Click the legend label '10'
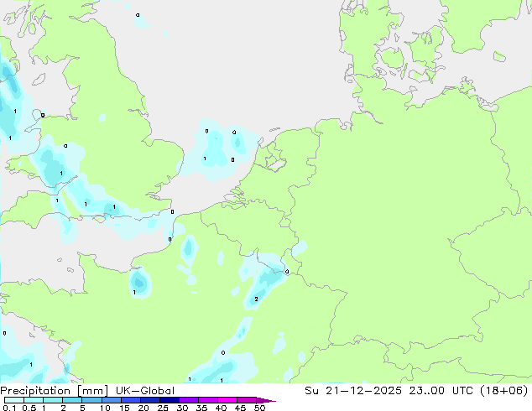 [x=105, y=408]
